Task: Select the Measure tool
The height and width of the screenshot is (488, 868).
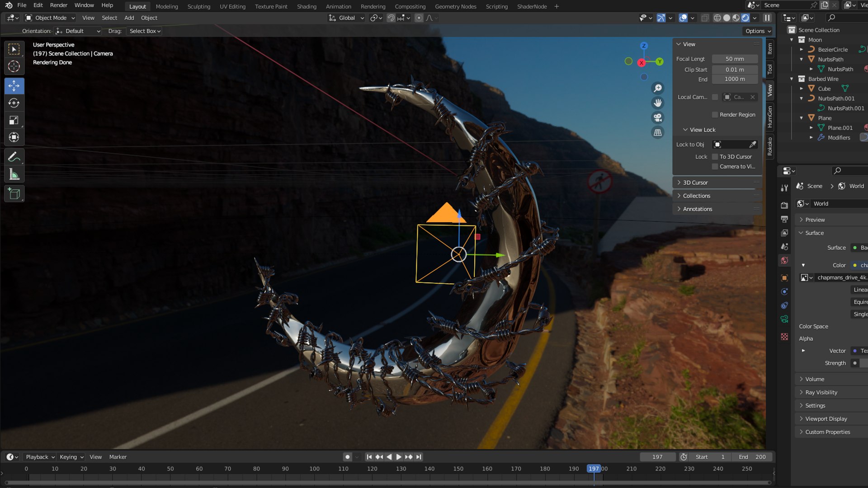Action: tap(14, 174)
